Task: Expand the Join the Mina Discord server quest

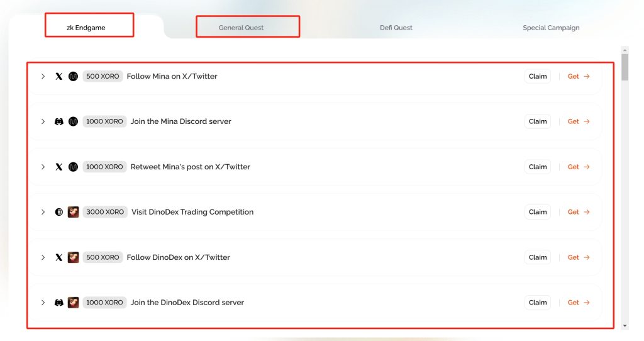Action: pos(43,121)
